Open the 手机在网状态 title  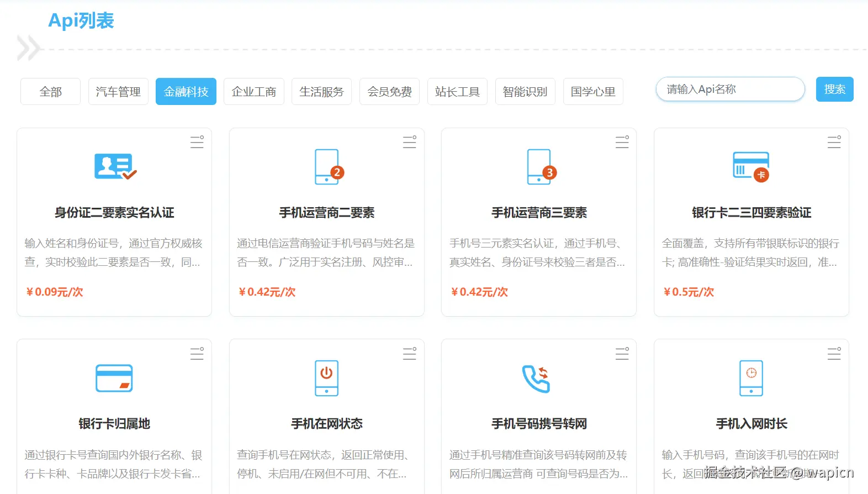[327, 424]
